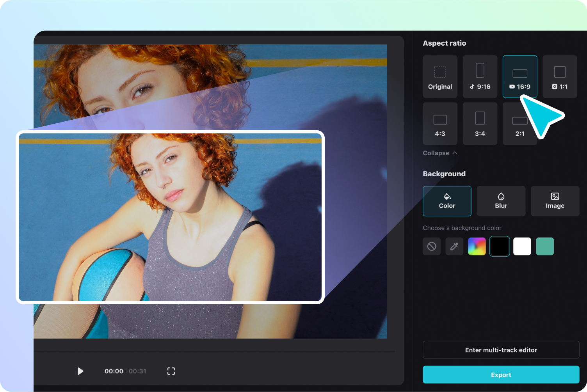Toggle the no-background option
This screenshot has height=392, width=587.
click(431, 246)
